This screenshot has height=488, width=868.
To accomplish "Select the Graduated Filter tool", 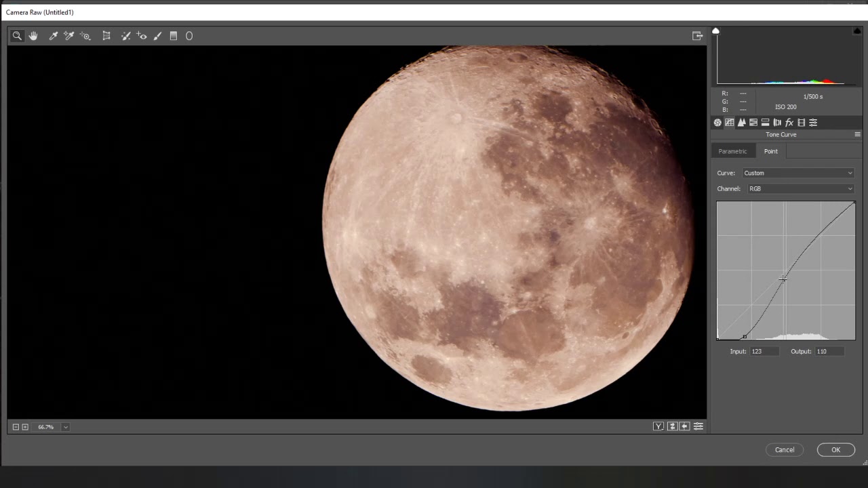I will pyautogui.click(x=174, y=36).
